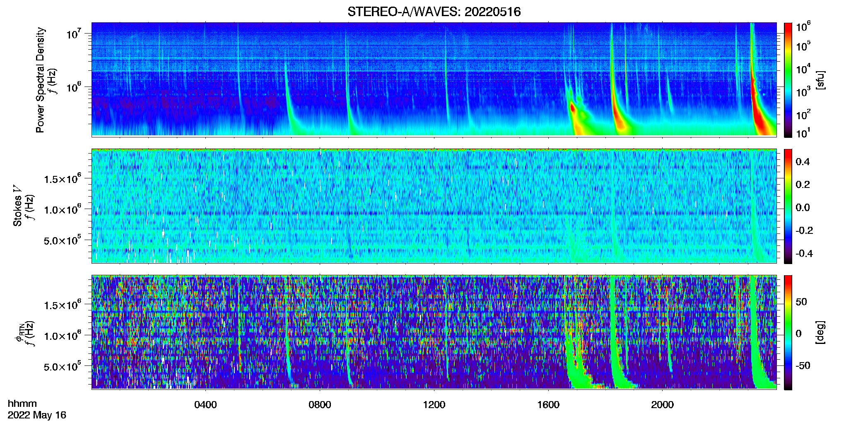
Task: Select the Power Spectral Density axis label
Action: point(40,80)
